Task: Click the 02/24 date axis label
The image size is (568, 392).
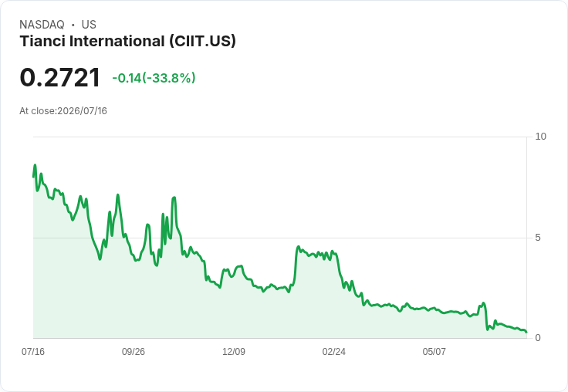Action: 333,351
